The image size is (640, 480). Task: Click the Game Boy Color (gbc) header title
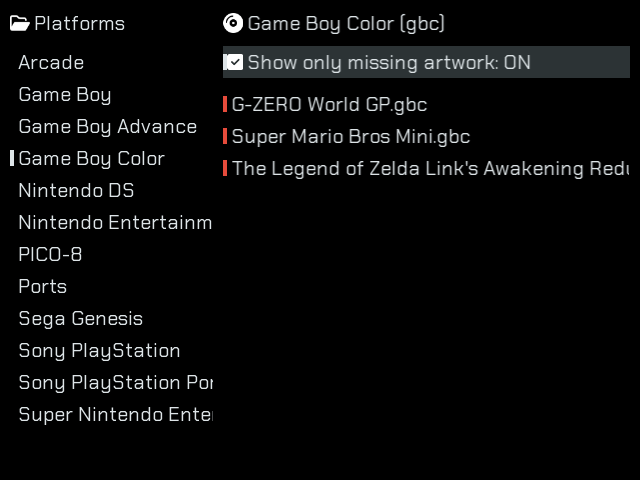pyautogui.click(x=346, y=23)
